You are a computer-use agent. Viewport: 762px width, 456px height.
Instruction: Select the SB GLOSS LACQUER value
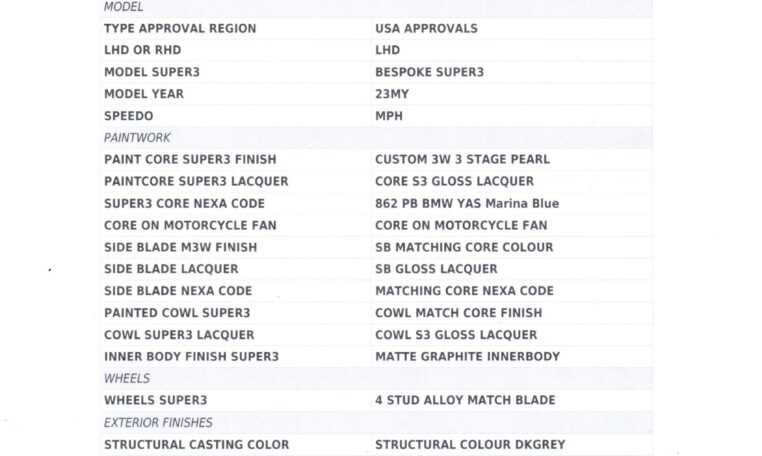tap(436, 269)
